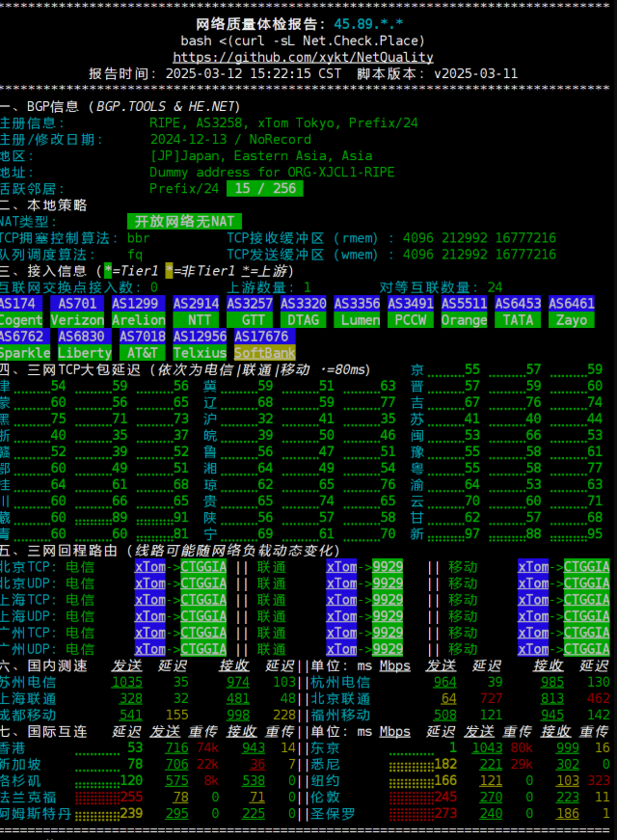This screenshot has width=617, height=840.
Task: Click the 福州移动 receive speed 945
Action: coord(552,716)
